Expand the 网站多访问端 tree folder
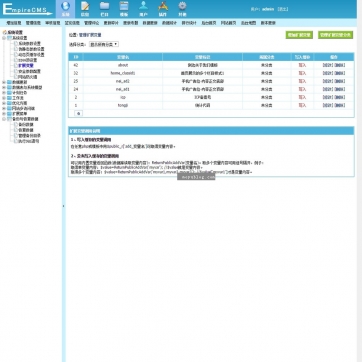 [x=4, y=108]
